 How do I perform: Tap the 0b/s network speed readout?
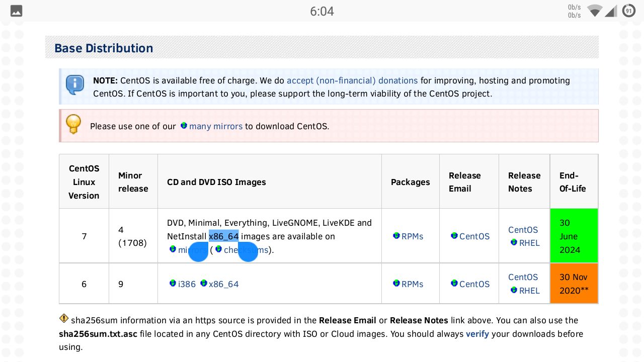(x=574, y=11)
